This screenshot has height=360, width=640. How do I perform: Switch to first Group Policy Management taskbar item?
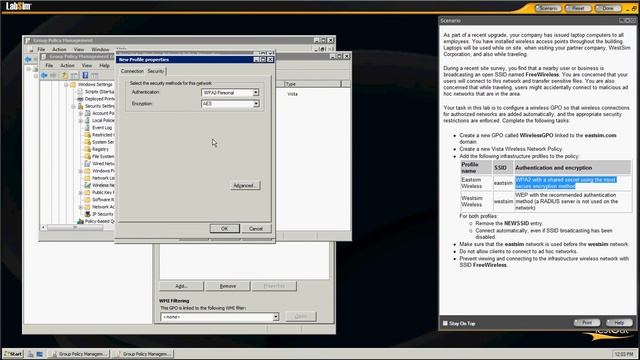point(80,354)
